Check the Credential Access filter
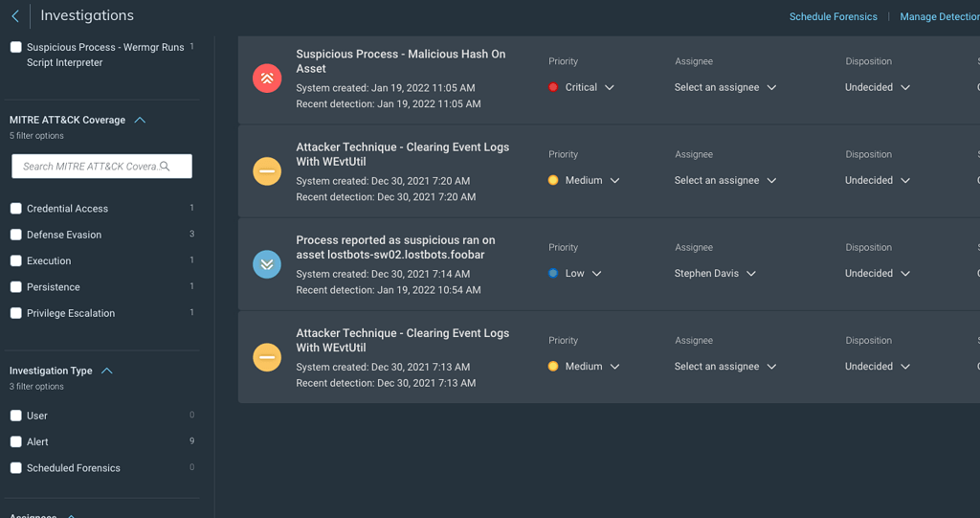Image resolution: width=980 pixels, height=518 pixels. 16,209
